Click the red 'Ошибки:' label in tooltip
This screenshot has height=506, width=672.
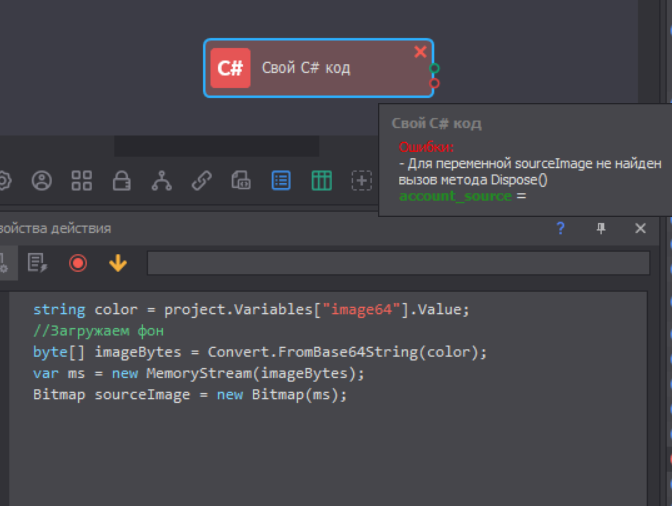tap(426, 147)
